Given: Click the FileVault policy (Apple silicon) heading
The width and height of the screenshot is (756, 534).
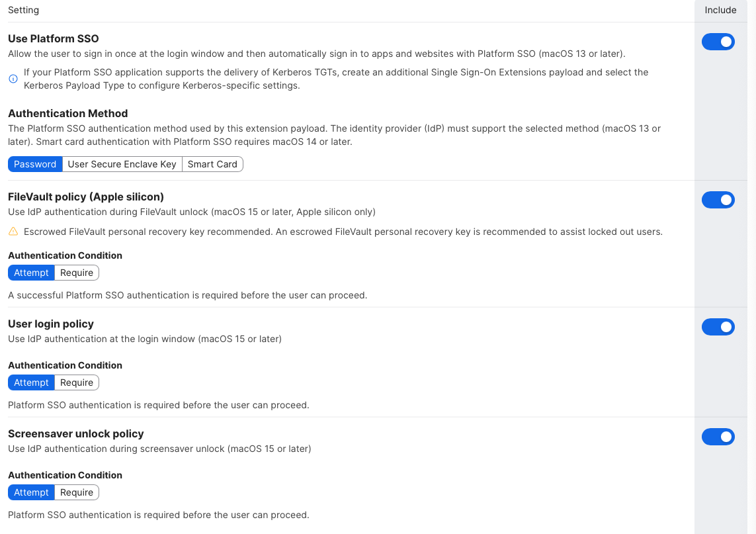Looking at the screenshot, I should coord(86,197).
